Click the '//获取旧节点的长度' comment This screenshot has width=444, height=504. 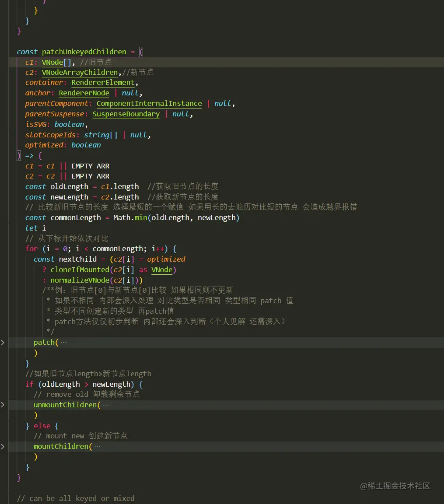(x=183, y=186)
